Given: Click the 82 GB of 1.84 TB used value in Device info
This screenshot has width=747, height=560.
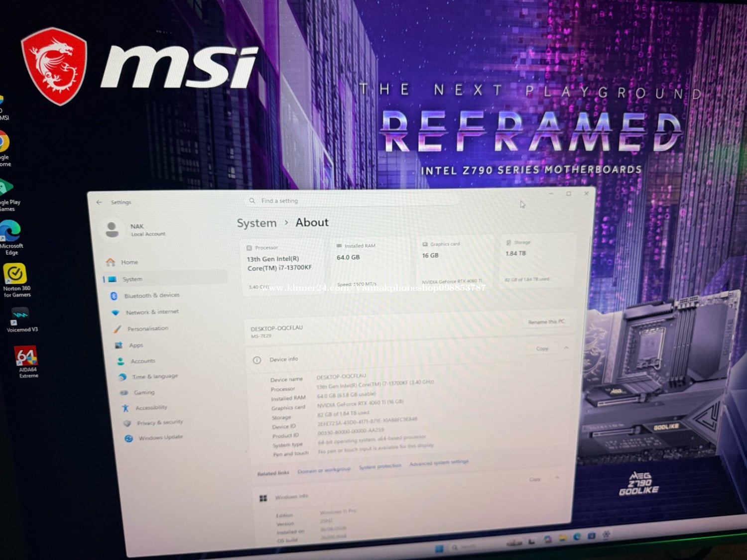Looking at the screenshot, I should (x=343, y=413).
